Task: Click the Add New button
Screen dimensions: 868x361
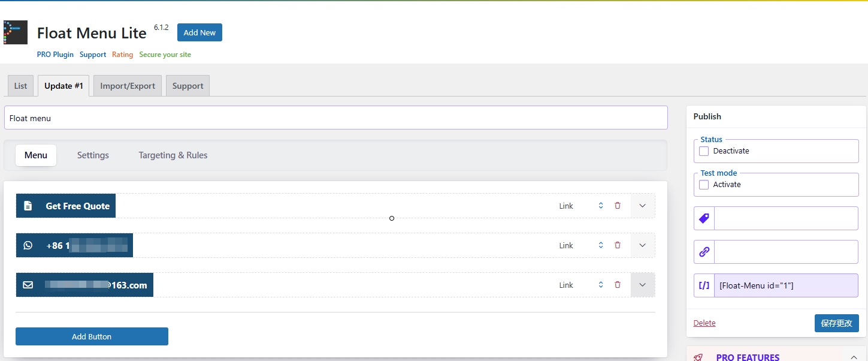Action: point(199,32)
